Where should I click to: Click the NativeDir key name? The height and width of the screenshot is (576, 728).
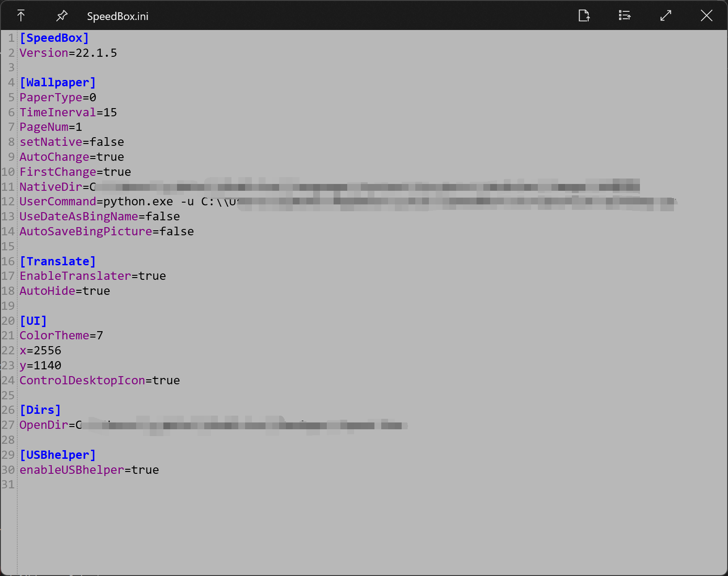[x=51, y=187]
